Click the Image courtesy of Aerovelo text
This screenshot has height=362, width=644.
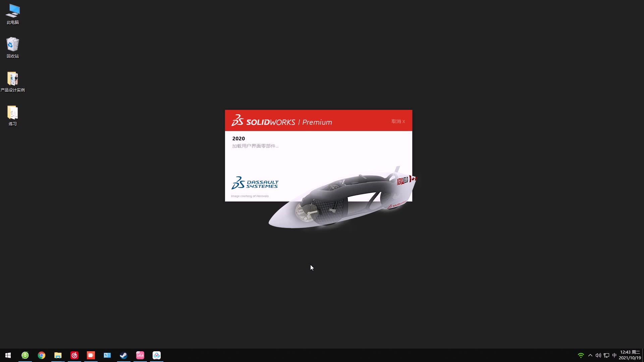(250, 196)
